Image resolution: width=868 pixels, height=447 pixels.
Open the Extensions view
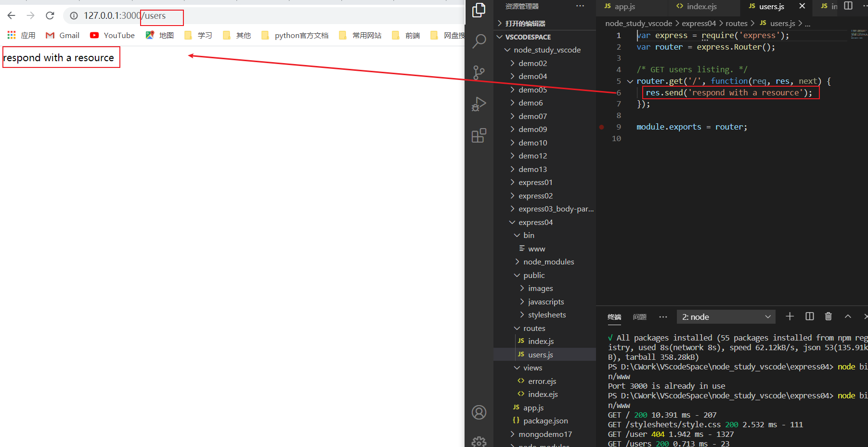tap(479, 135)
